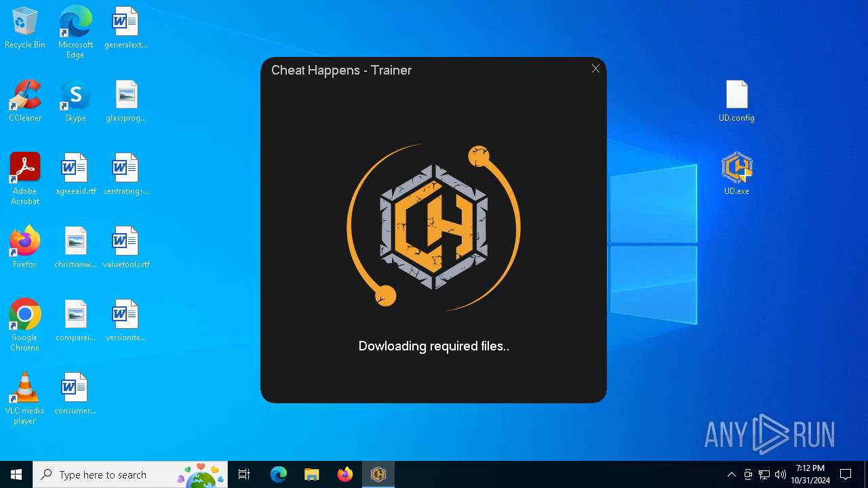Close the Cheat Happens Trainer window

[595, 68]
